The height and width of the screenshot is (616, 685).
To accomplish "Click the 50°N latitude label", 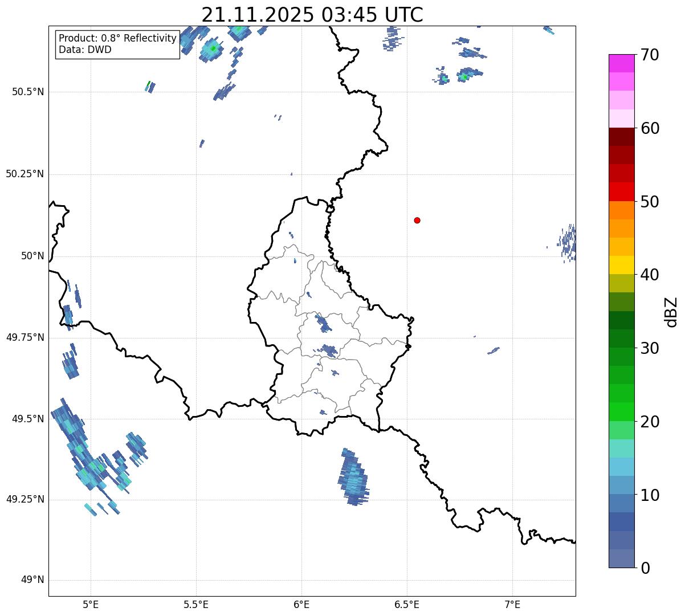I will pos(32,256).
